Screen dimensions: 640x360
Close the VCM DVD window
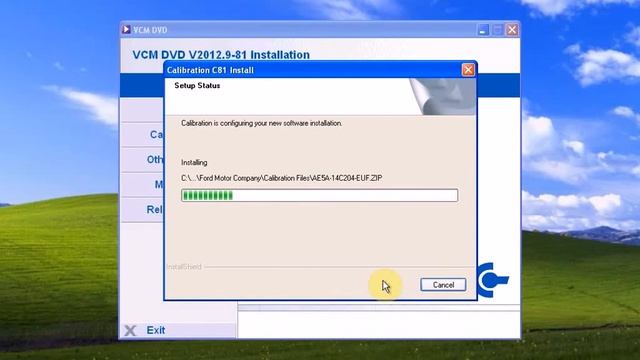click(512, 30)
